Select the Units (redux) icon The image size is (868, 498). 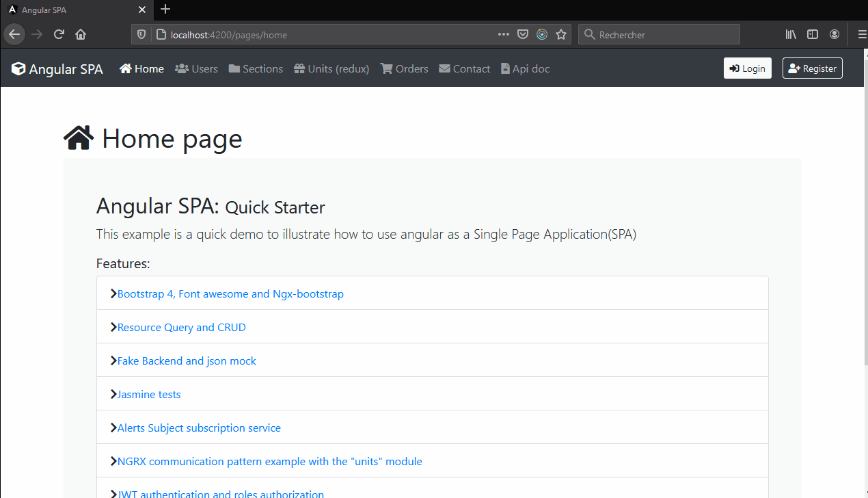299,68
